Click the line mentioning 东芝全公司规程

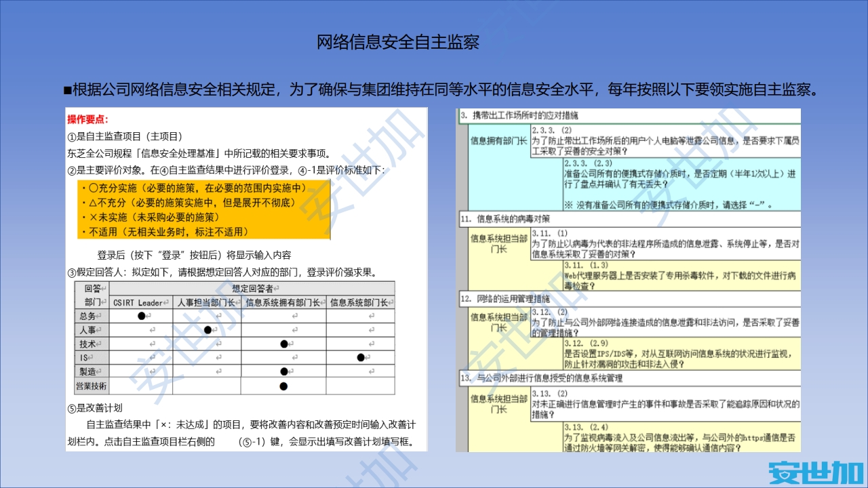[x=200, y=153]
